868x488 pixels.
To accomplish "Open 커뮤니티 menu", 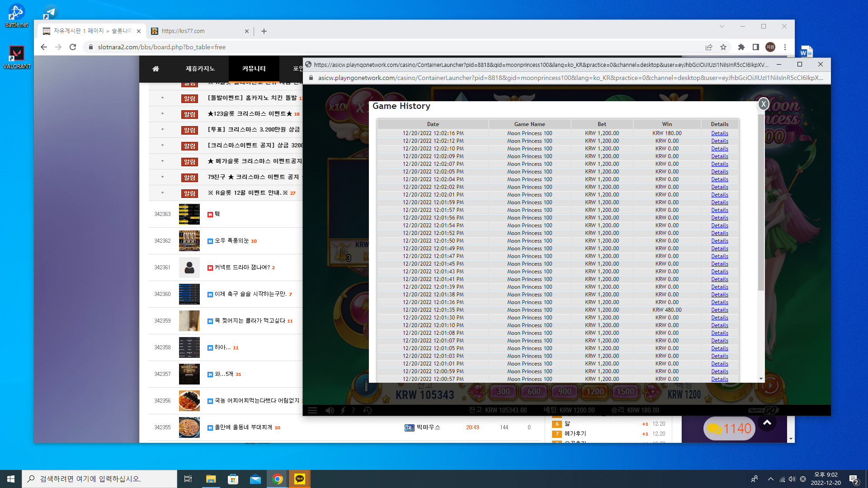I will (254, 69).
